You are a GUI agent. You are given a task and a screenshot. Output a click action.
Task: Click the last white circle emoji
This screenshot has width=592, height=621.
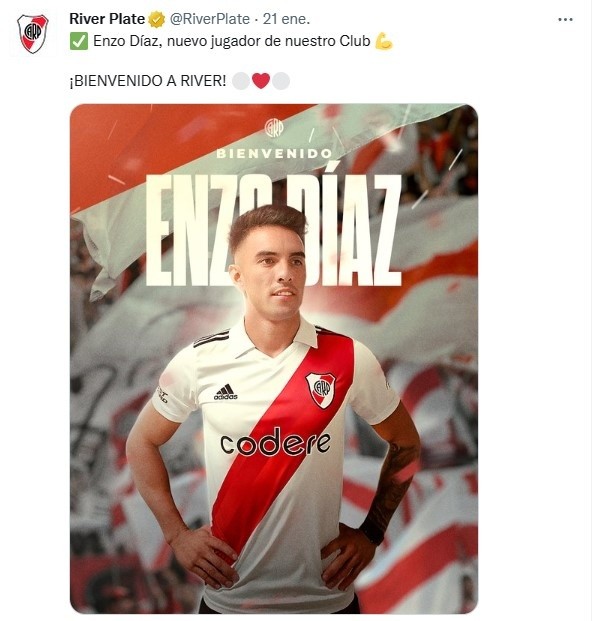pos(281,81)
